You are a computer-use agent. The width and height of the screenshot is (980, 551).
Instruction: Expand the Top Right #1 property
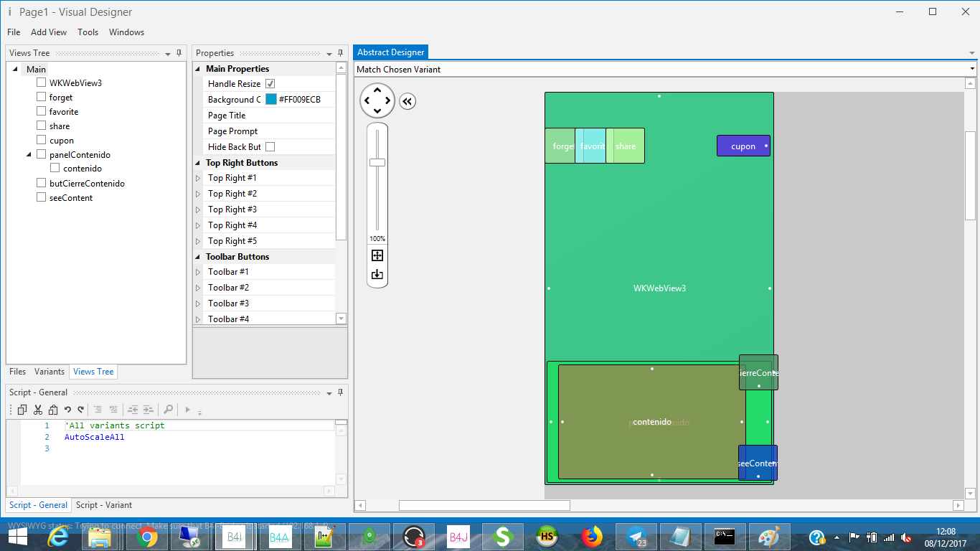pyautogui.click(x=199, y=178)
